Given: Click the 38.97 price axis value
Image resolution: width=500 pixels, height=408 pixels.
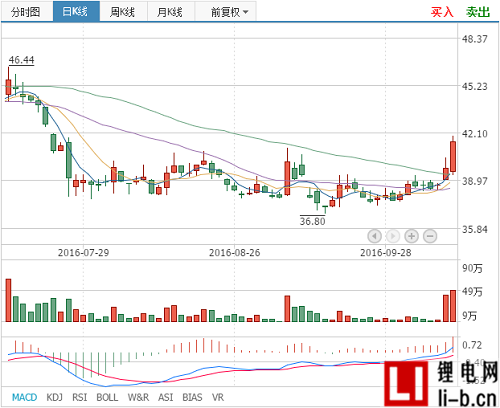Looking at the screenshot, I should pyautogui.click(x=475, y=181).
